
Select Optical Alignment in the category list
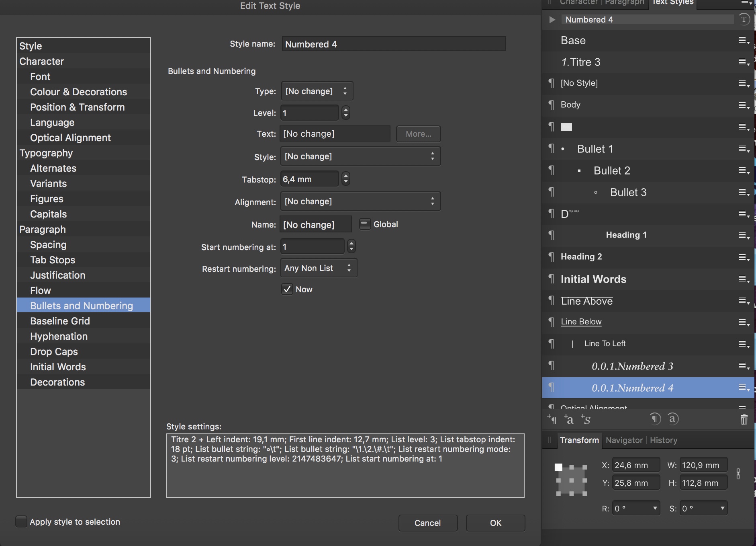(x=84, y=138)
